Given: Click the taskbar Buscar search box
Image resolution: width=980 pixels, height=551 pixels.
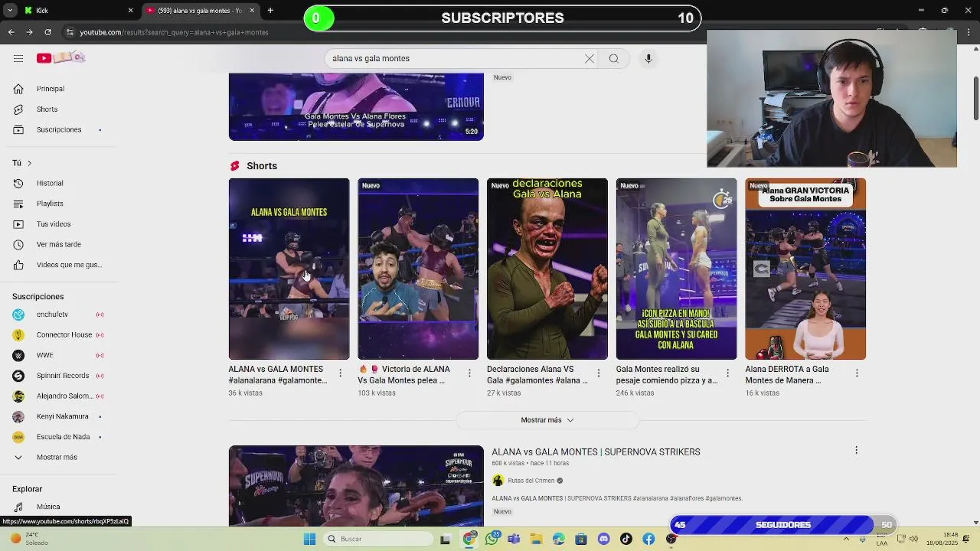Looking at the screenshot, I should [x=377, y=539].
